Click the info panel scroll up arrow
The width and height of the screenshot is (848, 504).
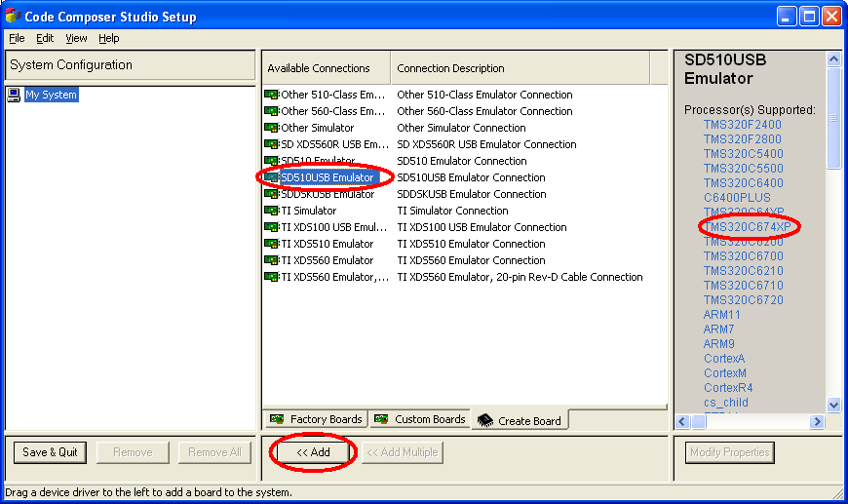pos(833,58)
